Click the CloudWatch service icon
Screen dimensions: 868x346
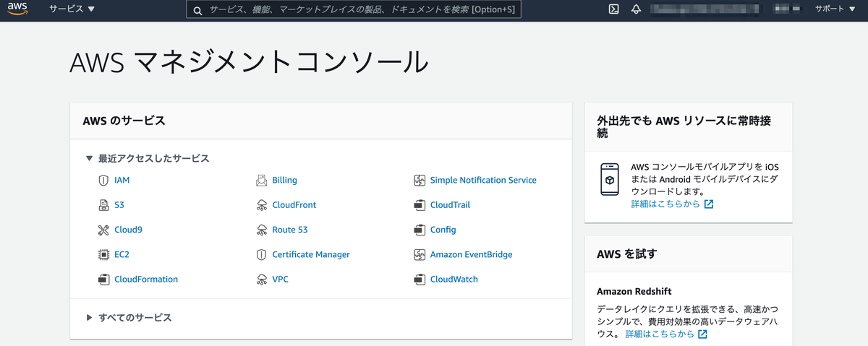pyautogui.click(x=419, y=279)
